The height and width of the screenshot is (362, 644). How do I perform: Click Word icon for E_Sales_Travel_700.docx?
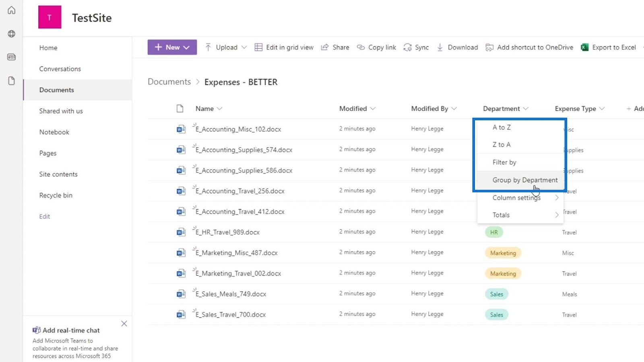[x=181, y=315]
